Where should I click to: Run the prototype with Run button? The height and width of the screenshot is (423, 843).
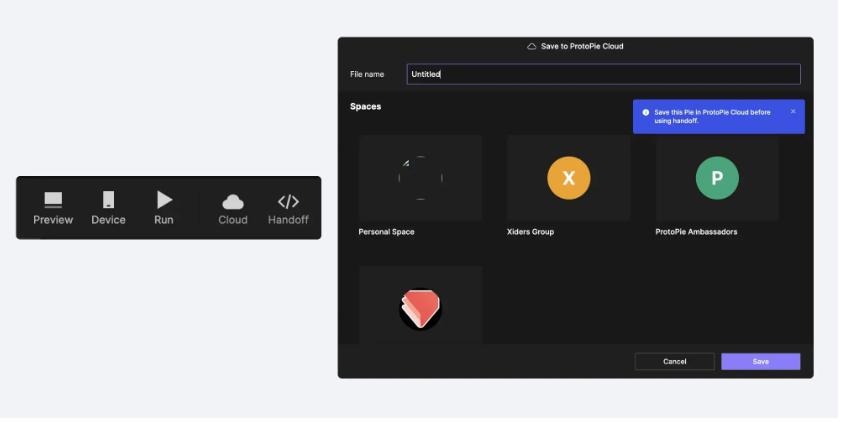(164, 208)
